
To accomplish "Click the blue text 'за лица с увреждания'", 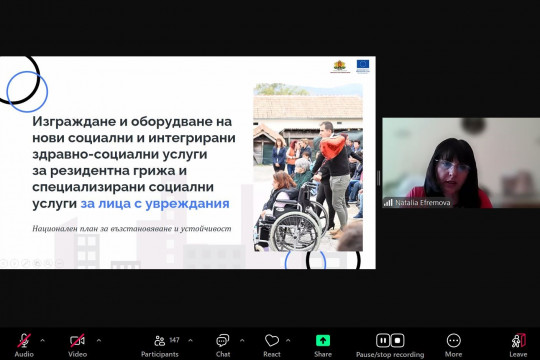I will point(155,203).
